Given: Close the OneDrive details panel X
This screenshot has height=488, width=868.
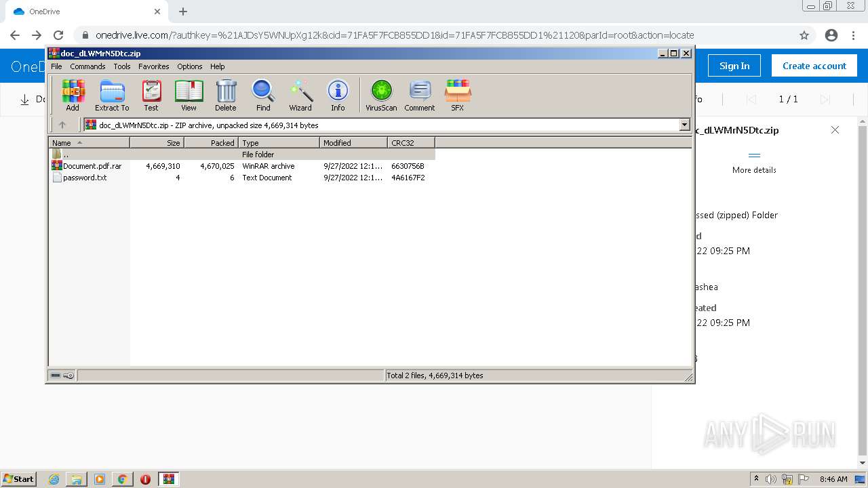Looking at the screenshot, I should coord(835,129).
